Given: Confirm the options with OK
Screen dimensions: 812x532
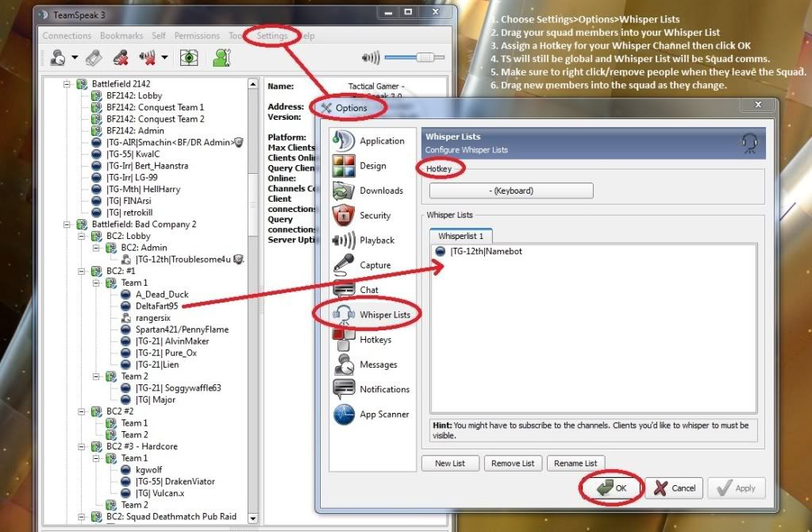Looking at the screenshot, I should (x=612, y=488).
